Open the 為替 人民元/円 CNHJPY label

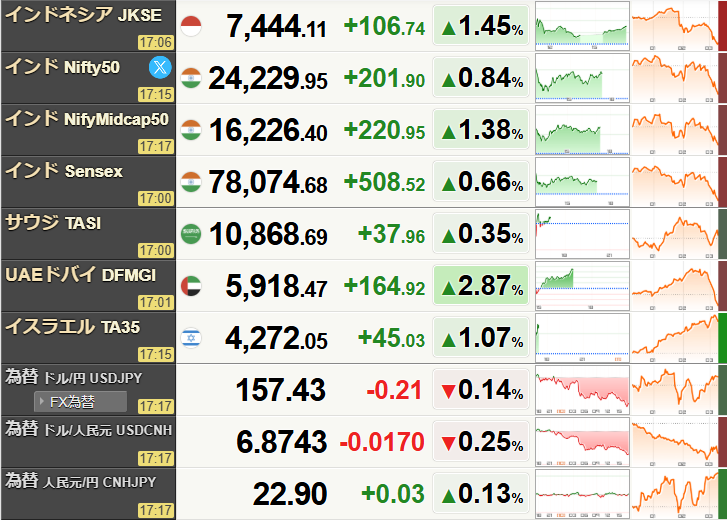81,482
